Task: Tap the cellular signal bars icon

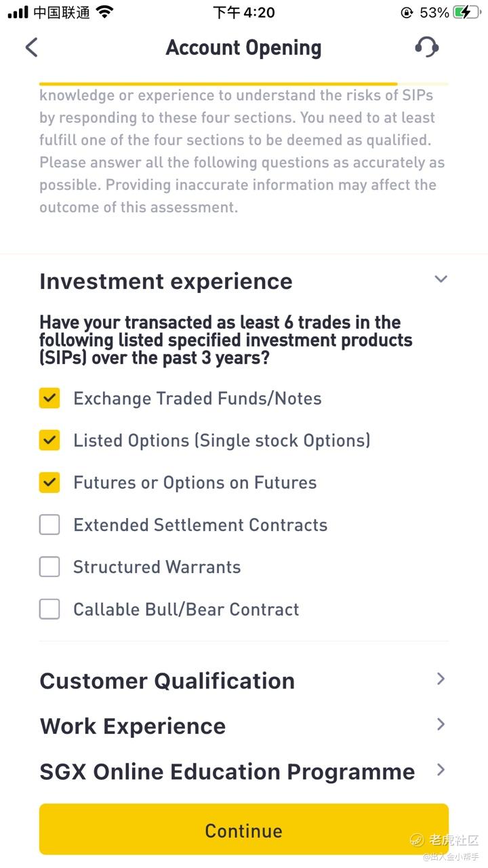Action: (x=18, y=12)
